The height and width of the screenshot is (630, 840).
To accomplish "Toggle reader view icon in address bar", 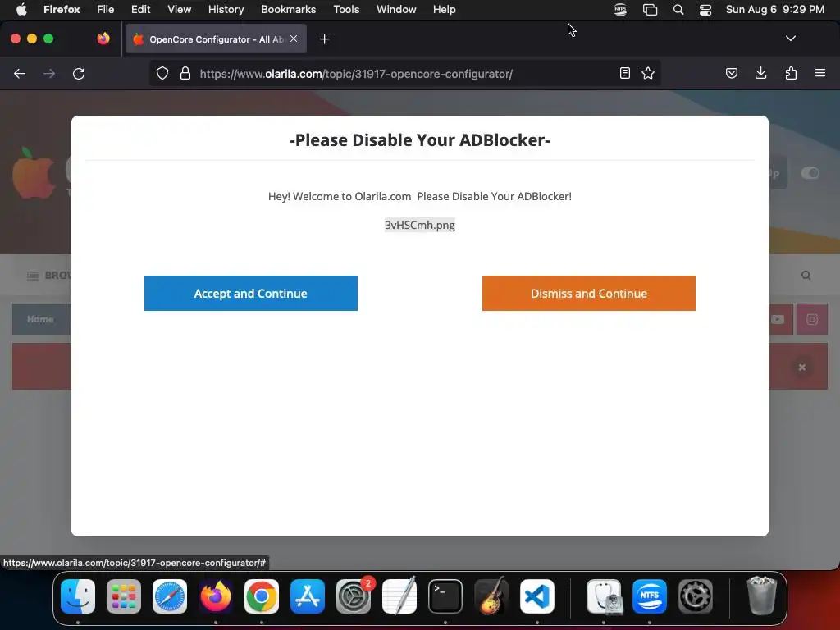I will (x=624, y=73).
